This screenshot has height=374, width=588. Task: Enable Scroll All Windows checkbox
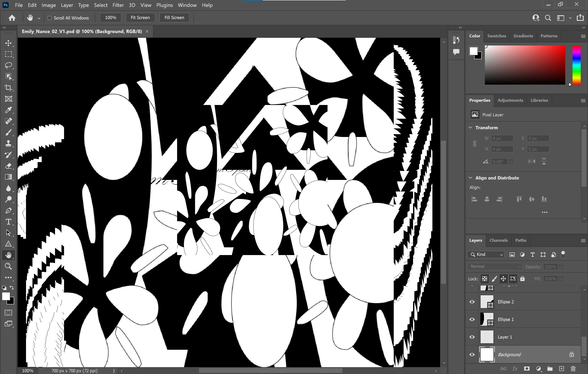[x=50, y=18]
